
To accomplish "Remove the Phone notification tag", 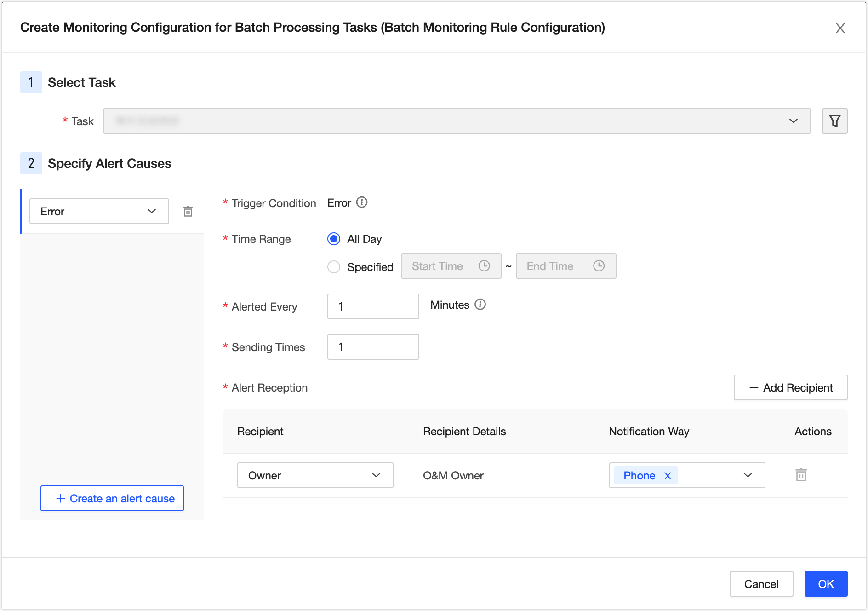I will pos(668,476).
